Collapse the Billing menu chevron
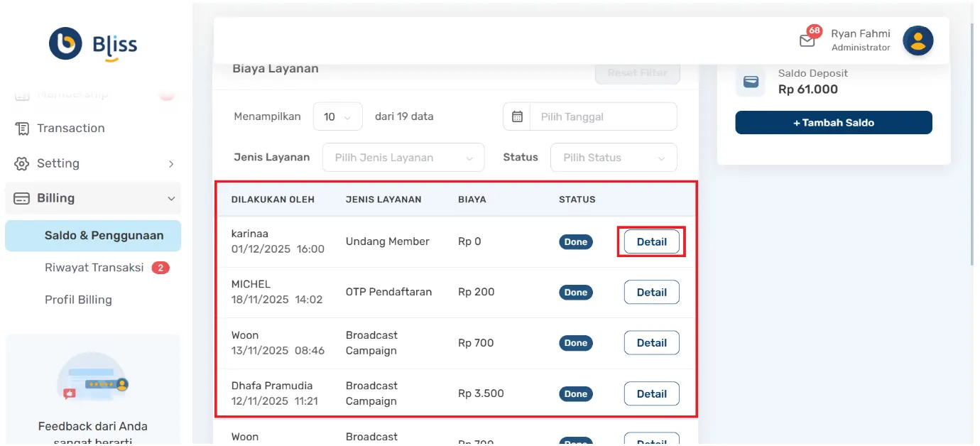Screen dimensions: 980x446 pyautogui.click(x=170, y=199)
